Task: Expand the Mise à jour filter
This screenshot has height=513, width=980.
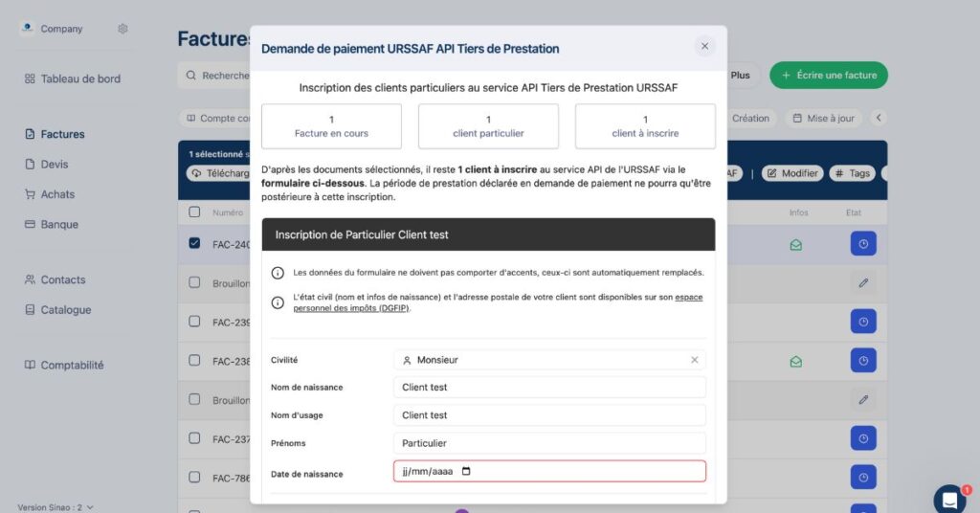Action: click(x=824, y=119)
